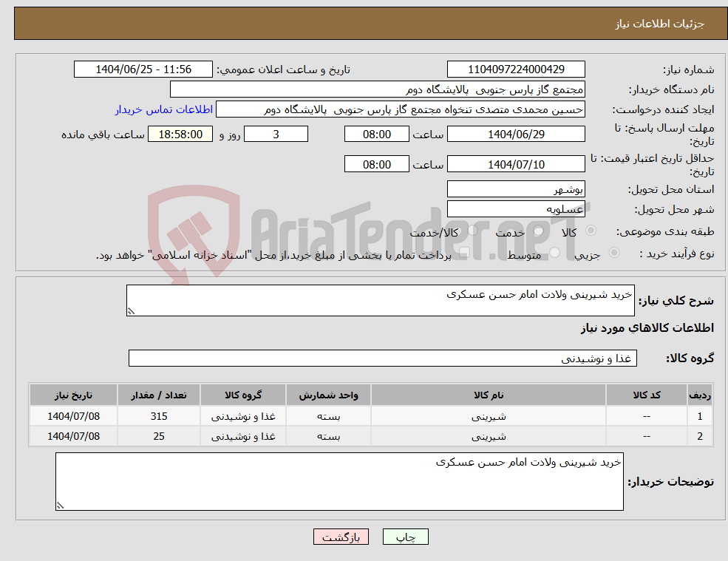Click the response deadline time field 08:00
This screenshot has width=728, height=561.
[x=376, y=135]
